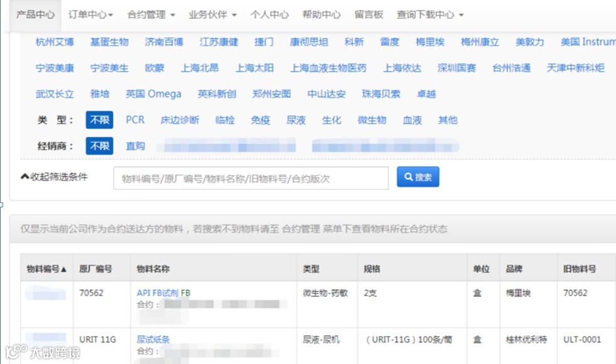Image resolution: width=616 pixels, height=364 pixels.
Task: Select brand 江苏康健
Action: click(x=219, y=41)
